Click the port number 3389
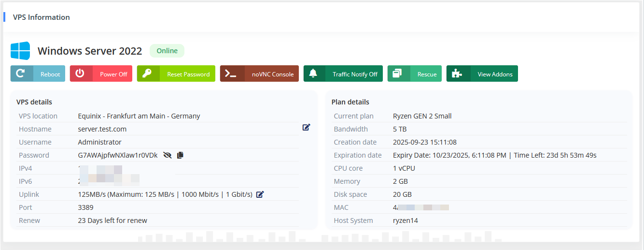 [85, 207]
